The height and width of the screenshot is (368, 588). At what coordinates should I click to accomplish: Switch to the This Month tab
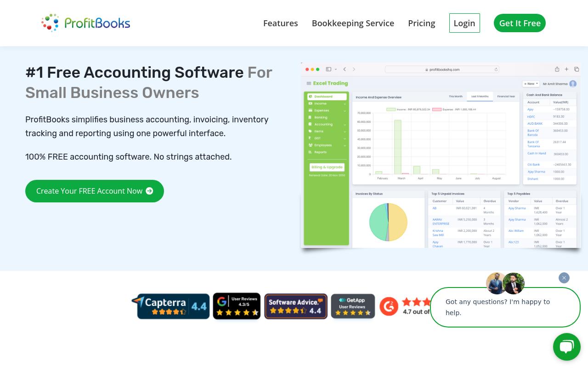coord(456,97)
